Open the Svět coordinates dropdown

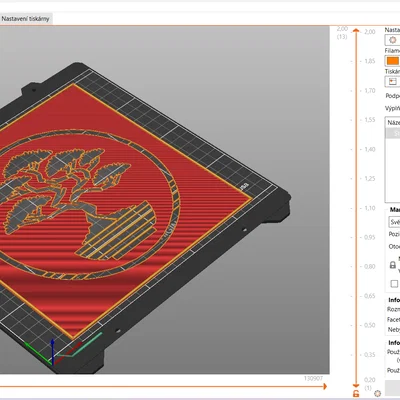[x=394, y=222]
